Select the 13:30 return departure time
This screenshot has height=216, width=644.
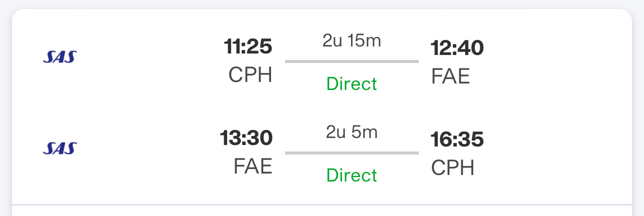point(246,138)
